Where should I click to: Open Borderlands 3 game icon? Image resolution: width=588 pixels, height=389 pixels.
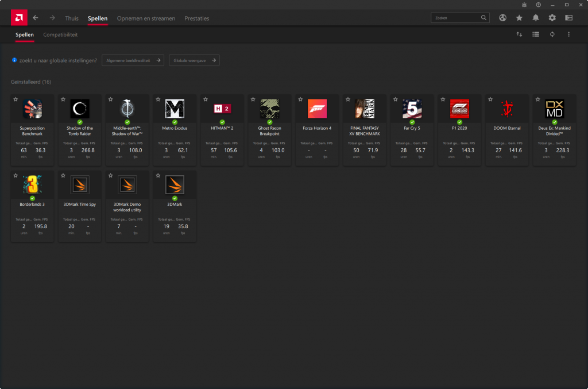pos(32,185)
